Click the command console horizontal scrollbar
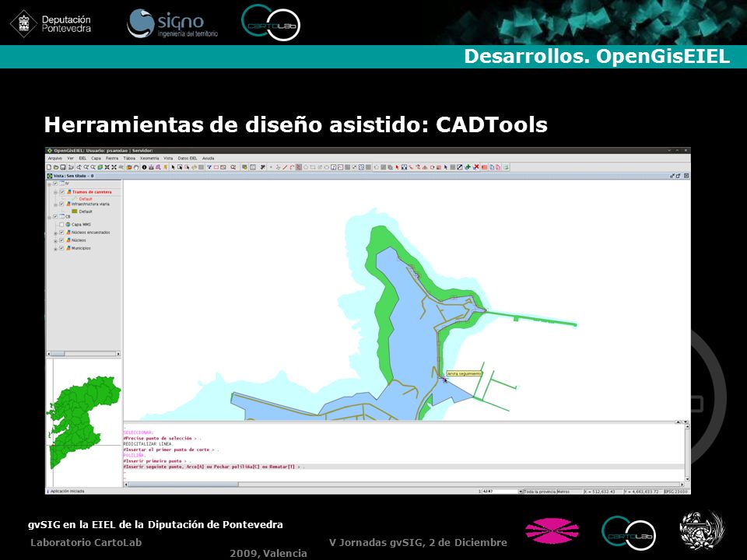Screen dimensions: 747x560 point(405,485)
